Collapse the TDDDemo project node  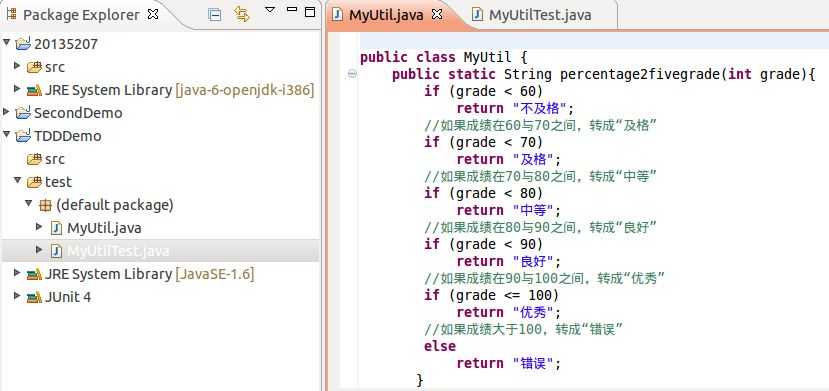[7, 134]
